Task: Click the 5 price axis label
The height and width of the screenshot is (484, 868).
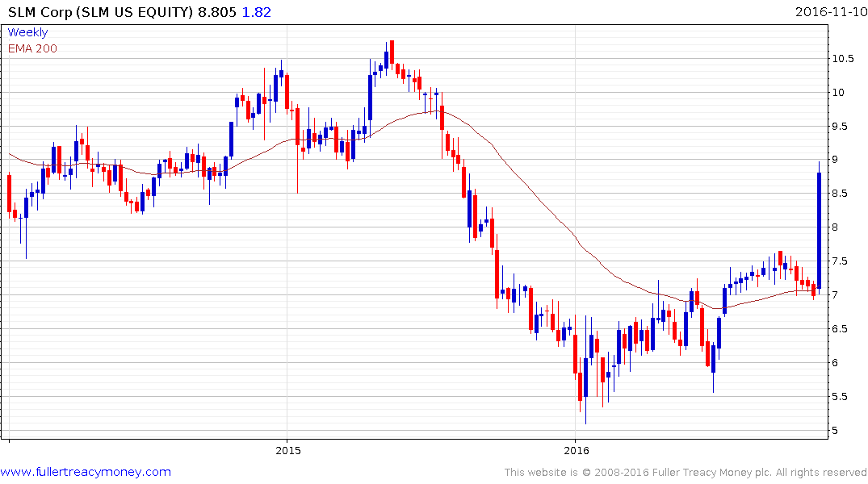Action: tap(836, 430)
